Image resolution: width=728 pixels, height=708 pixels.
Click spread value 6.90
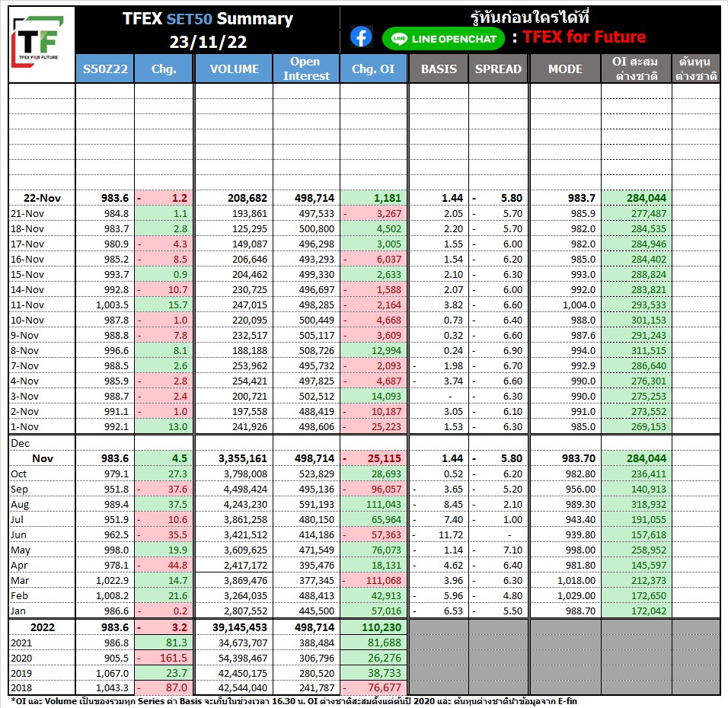tap(512, 350)
